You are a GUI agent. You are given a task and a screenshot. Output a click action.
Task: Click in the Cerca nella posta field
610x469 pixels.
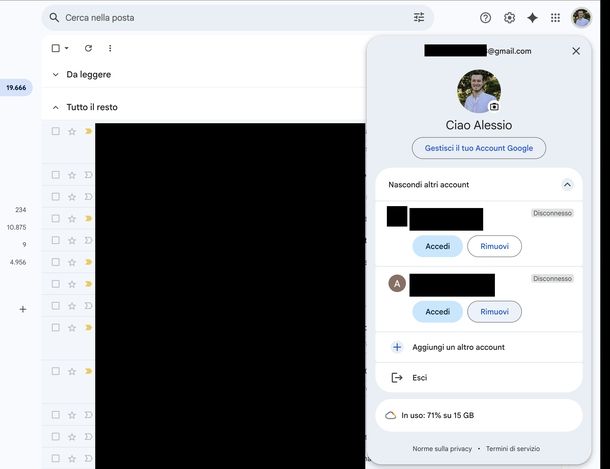[230, 17]
